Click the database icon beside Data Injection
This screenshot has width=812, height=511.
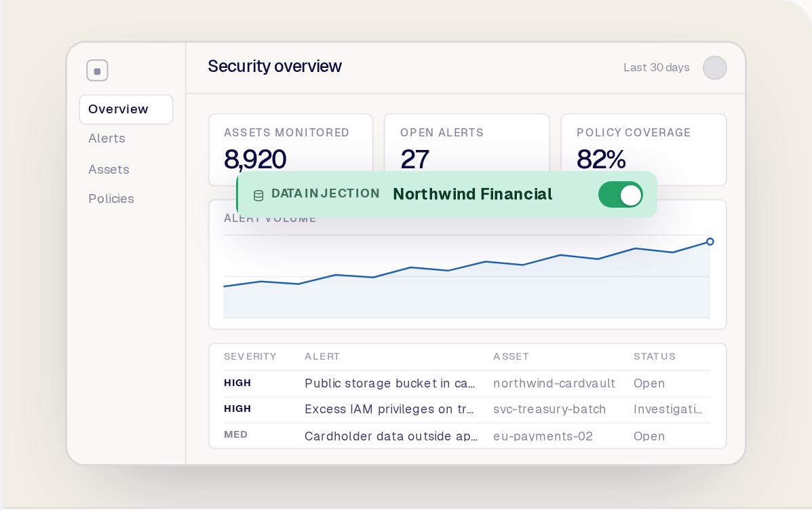[258, 195]
